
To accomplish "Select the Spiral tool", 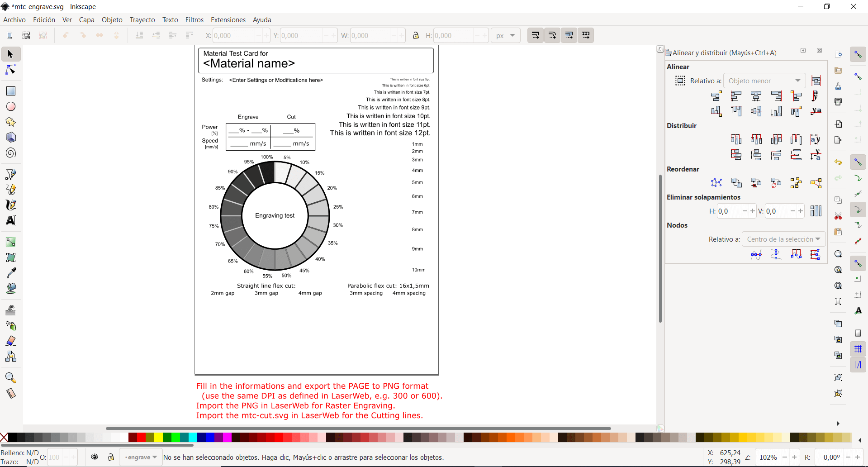I will click(11, 152).
